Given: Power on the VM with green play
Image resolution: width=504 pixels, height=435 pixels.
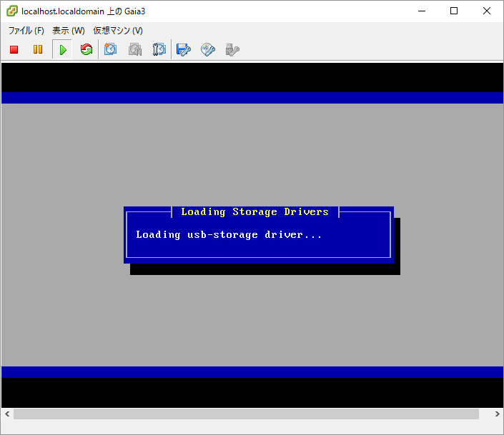Looking at the screenshot, I should (62, 49).
